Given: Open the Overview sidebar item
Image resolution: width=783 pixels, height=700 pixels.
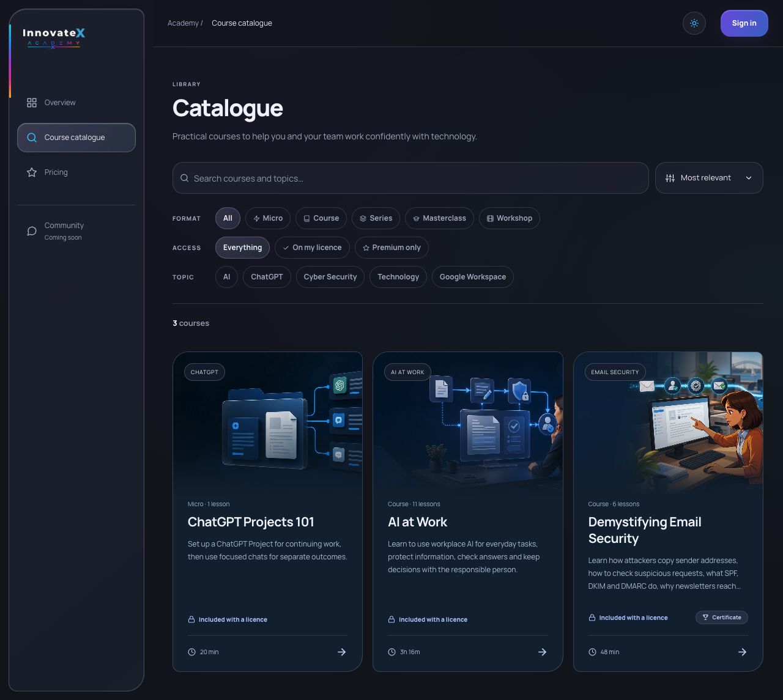Looking at the screenshot, I should (76, 103).
